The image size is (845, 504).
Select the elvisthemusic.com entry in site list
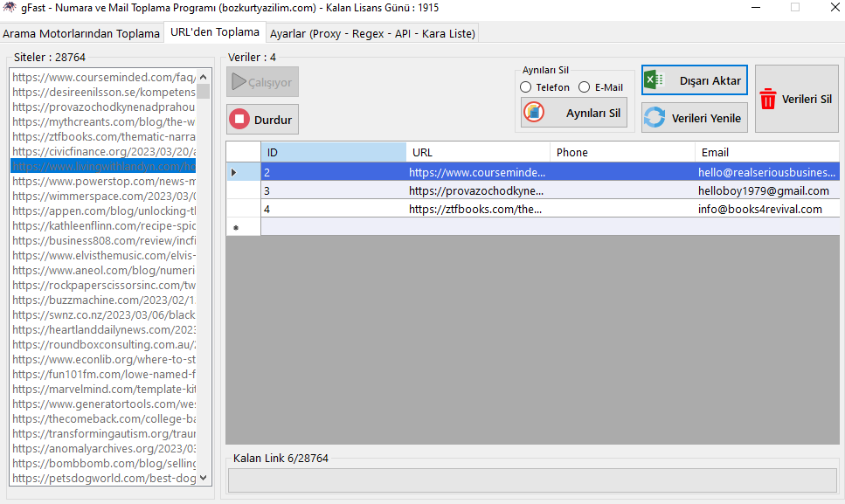pyautogui.click(x=103, y=256)
